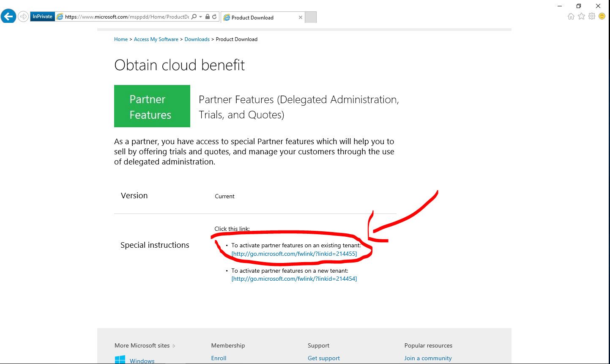Open a new blank tab

(311, 17)
